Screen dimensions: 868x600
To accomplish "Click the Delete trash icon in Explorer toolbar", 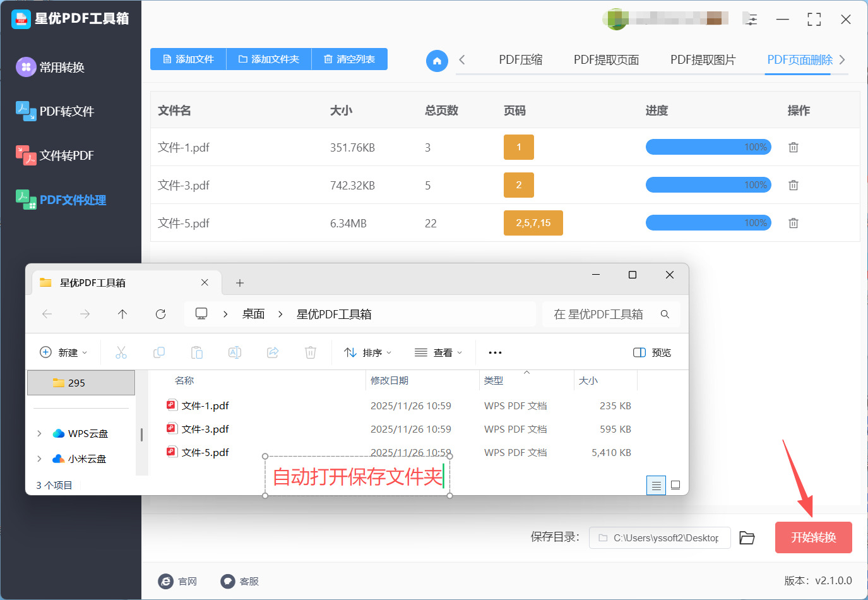I will click(311, 352).
